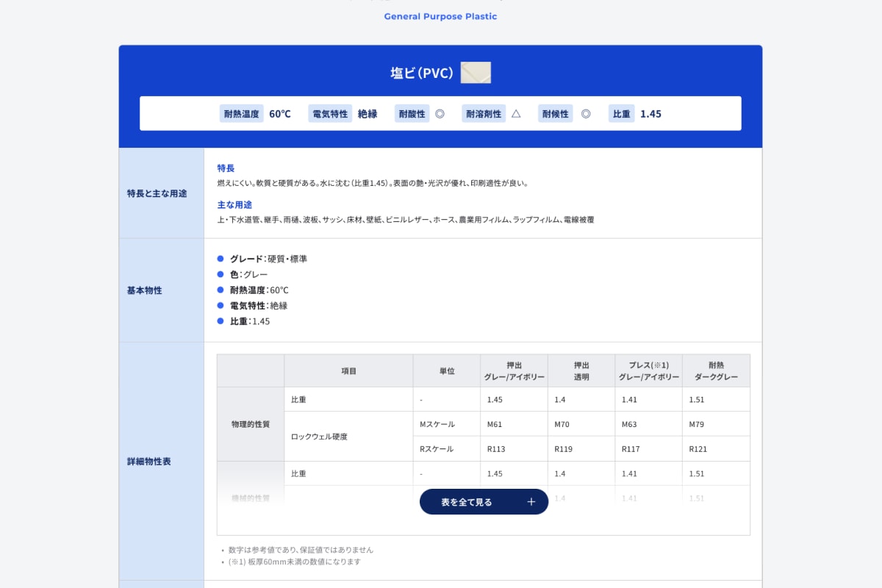Open the 特長と主な用途 side label
882x588 pixels.
point(157,193)
